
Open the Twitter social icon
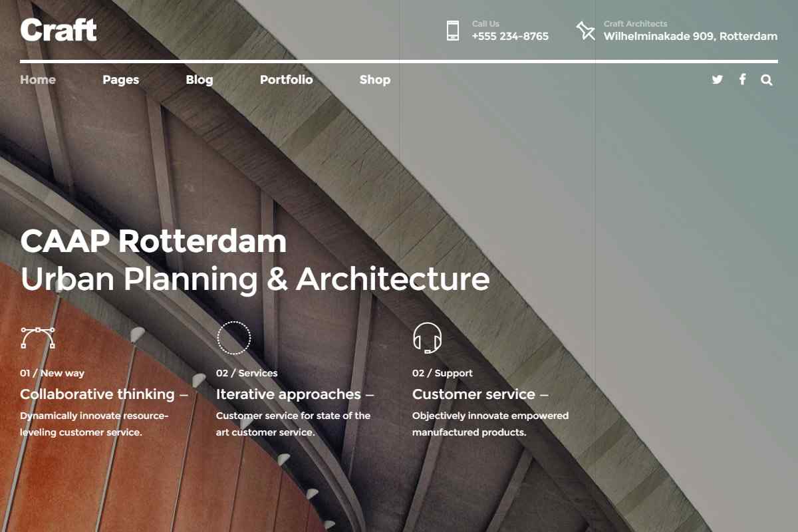pyautogui.click(x=717, y=80)
